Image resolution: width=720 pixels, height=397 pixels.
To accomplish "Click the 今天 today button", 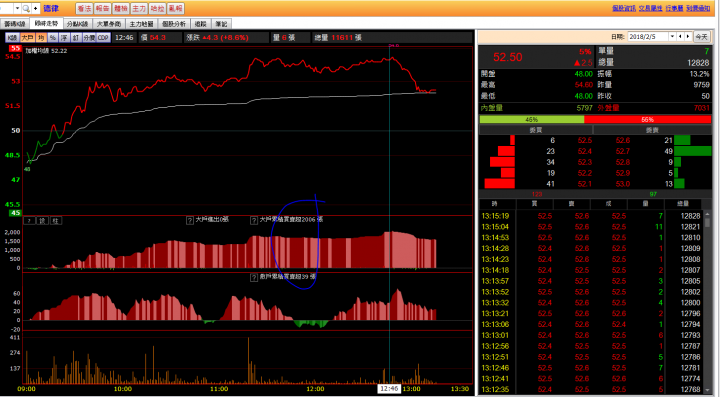I will pyautogui.click(x=701, y=36).
